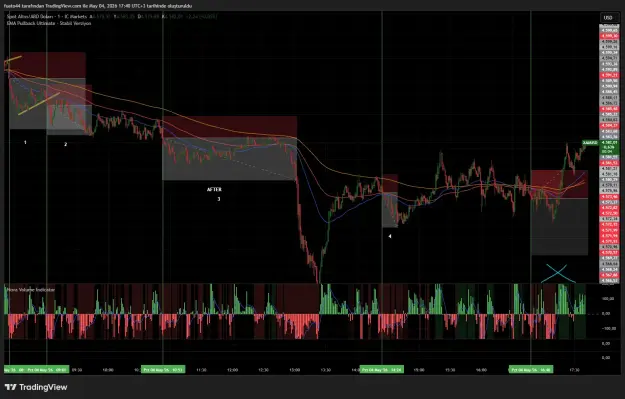The width and height of the screenshot is (625, 399).
Task: Click the 11:30 time axis label
Action: [201, 370]
